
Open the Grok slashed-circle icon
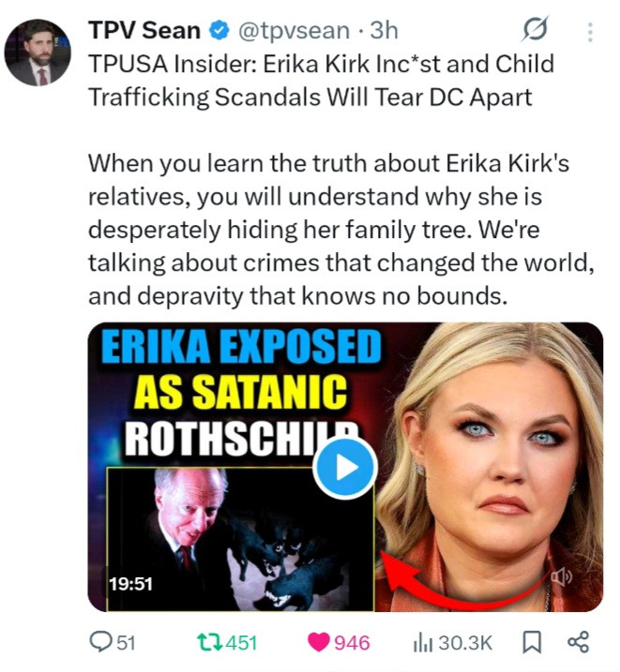click(x=536, y=30)
